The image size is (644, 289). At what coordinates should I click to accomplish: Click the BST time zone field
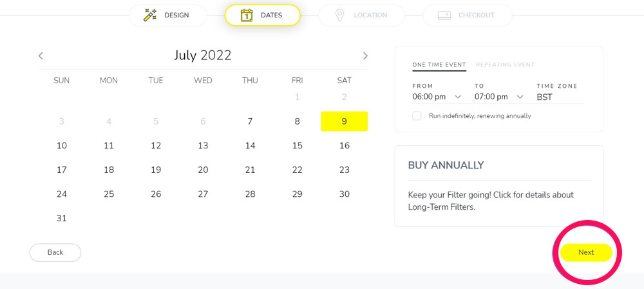click(x=560, y=97)
